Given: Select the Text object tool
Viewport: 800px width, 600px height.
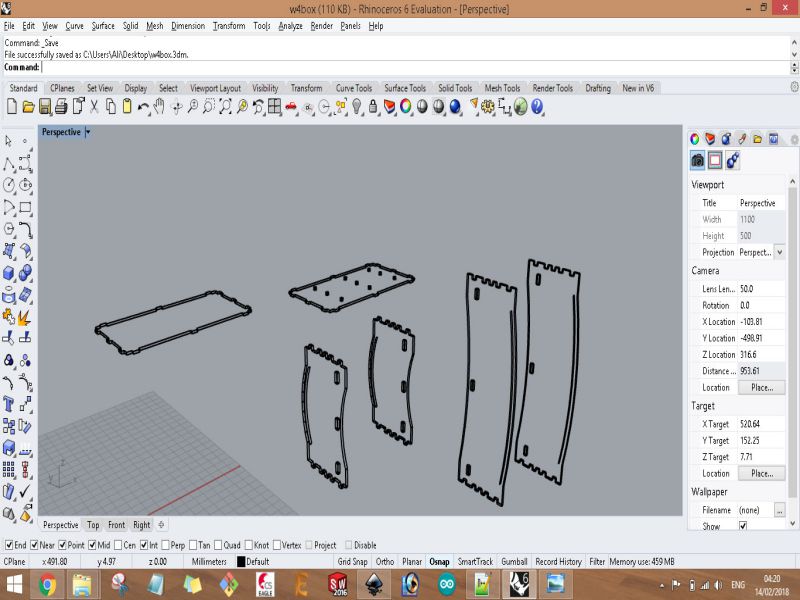Looking at the screenshot, I should pos(9,404).
